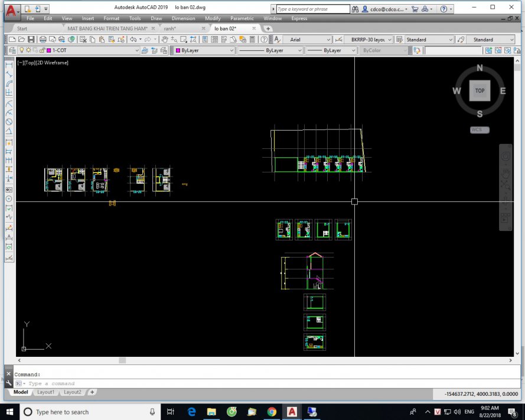Click the Windows Start button
The width and height of the screenshot is (525, 420).
(9, 412)
